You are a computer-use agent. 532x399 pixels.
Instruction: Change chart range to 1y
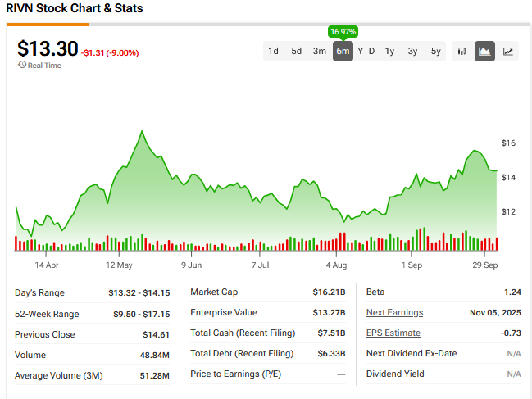389,51
